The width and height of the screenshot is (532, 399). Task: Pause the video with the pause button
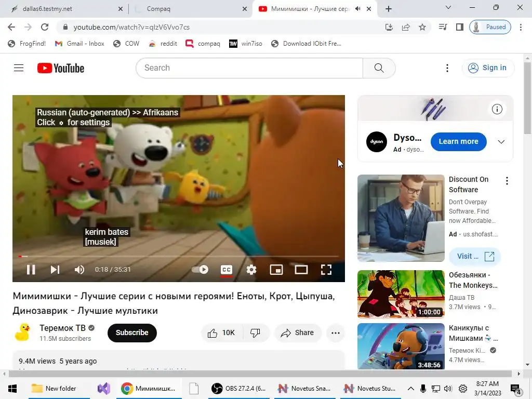[x=31, y=270]
